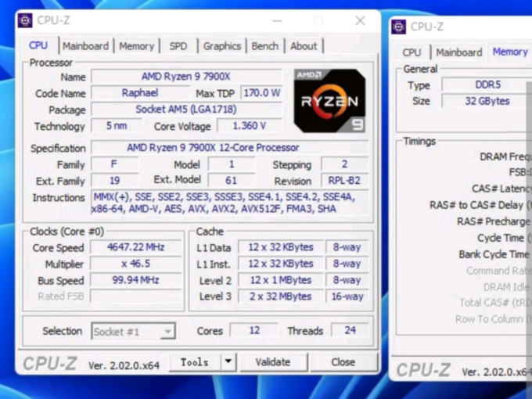Close the first CPU-Z window with X
The image size is (532, 399).
tap(361, 21)
